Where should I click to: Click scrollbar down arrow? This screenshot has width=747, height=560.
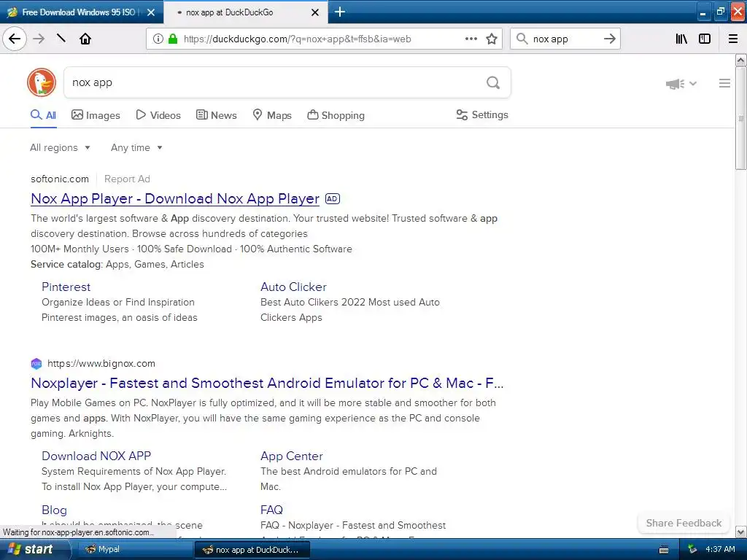(740, 532)
